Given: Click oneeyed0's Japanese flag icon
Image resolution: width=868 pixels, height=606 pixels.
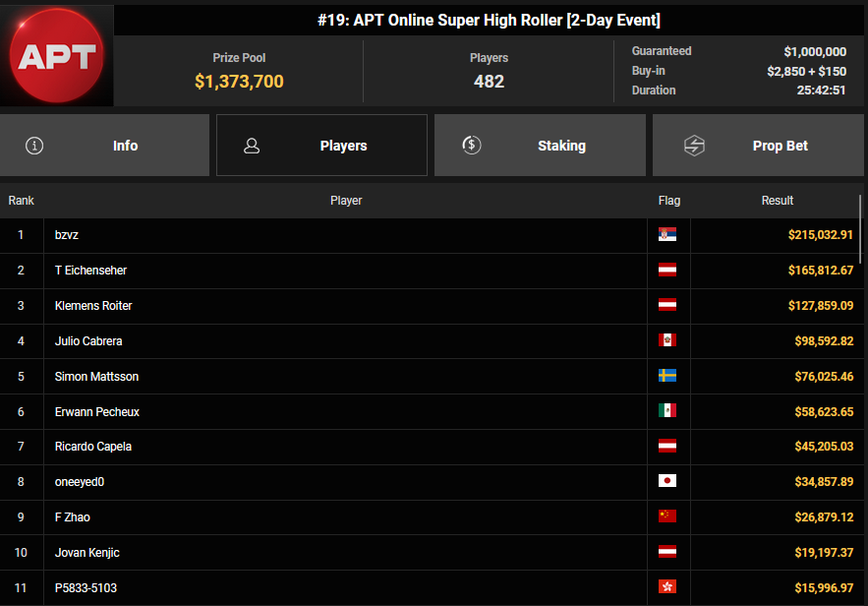Looking at the screenshot, I should (667, 482).
